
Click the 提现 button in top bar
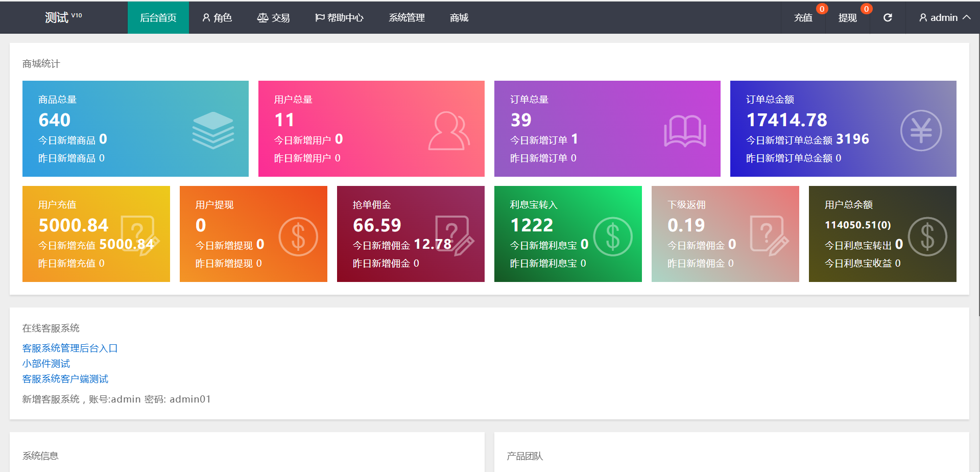(x=847, y=18)
